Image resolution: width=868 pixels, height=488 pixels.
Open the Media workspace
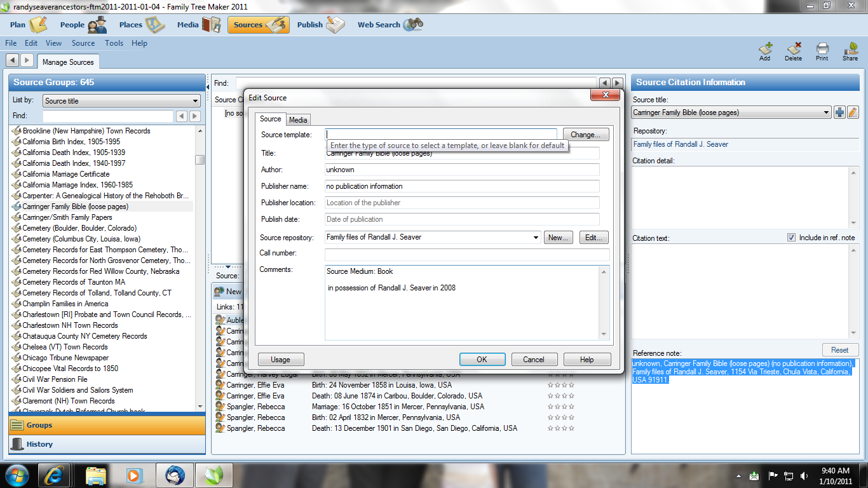tap(198, 25)
